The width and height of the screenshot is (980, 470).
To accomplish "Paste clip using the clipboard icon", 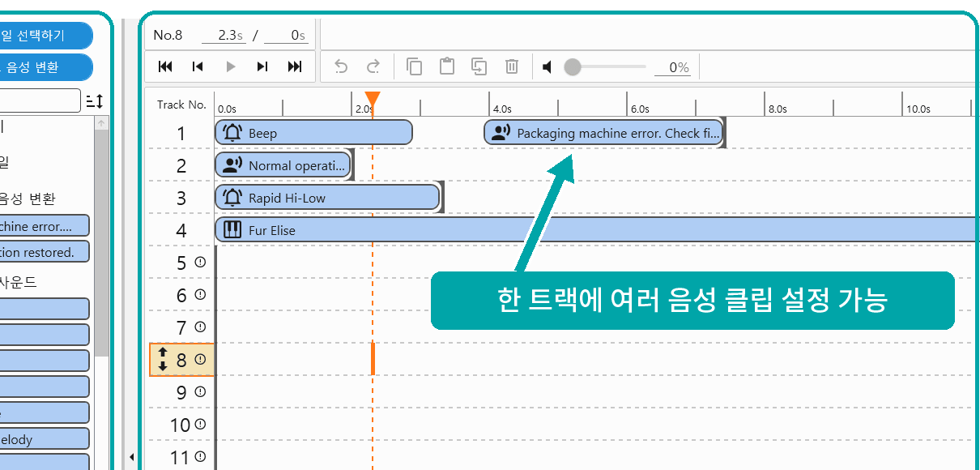I will (446, 66).
